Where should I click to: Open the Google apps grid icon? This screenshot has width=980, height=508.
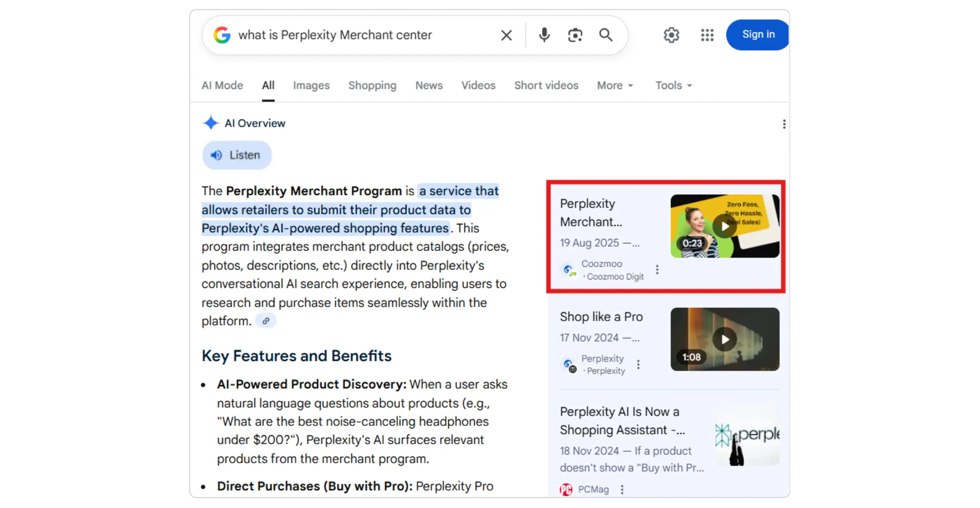coord(707,35)
